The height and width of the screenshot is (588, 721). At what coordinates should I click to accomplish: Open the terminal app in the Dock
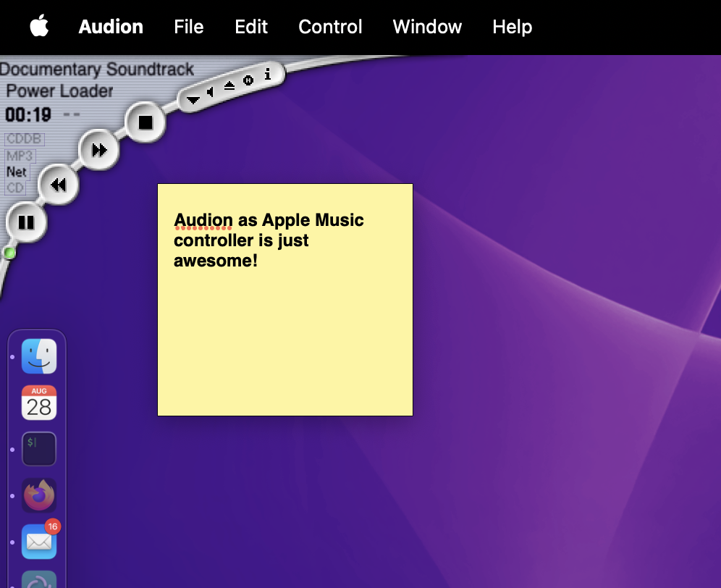39,449
